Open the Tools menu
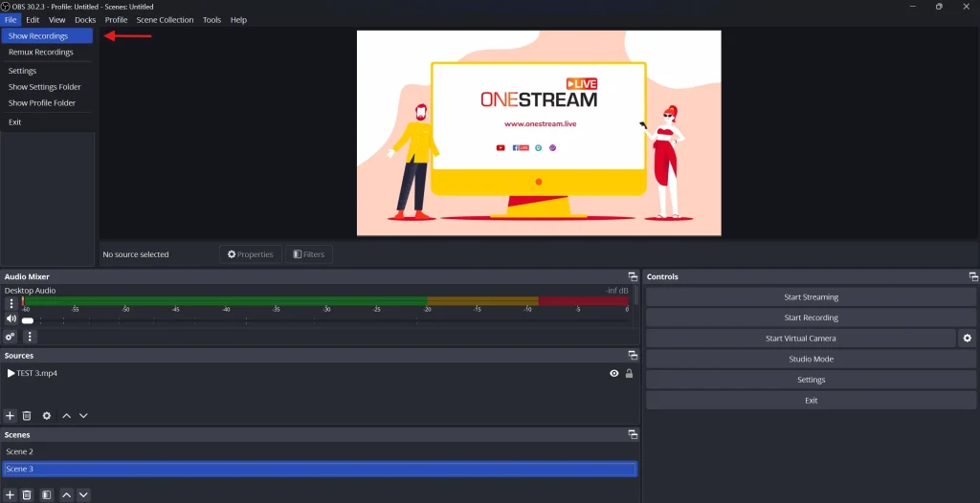 pos(212,20)
